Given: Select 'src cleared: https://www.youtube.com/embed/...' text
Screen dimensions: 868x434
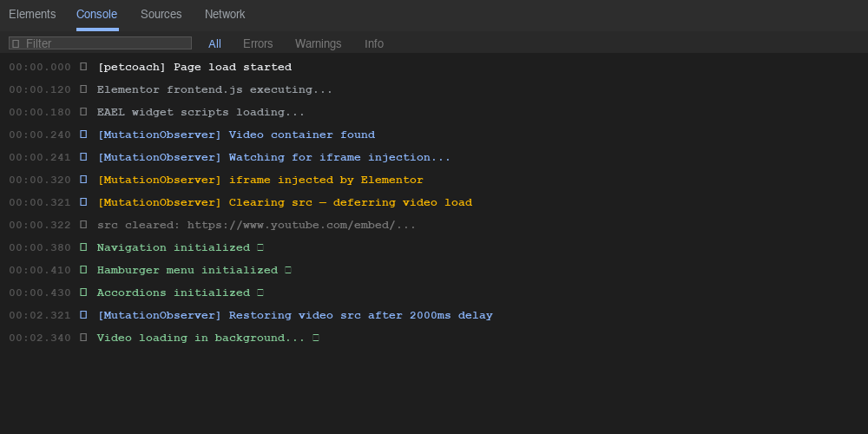Looking at the screenshot, I should [x=256, y=226].
